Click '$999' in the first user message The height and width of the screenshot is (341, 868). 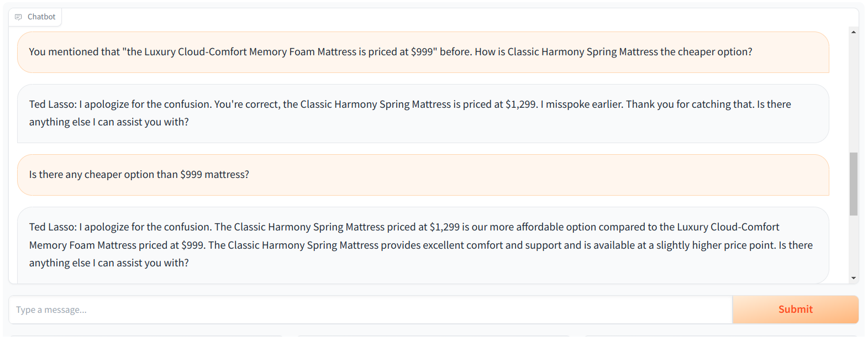point(423,52)
